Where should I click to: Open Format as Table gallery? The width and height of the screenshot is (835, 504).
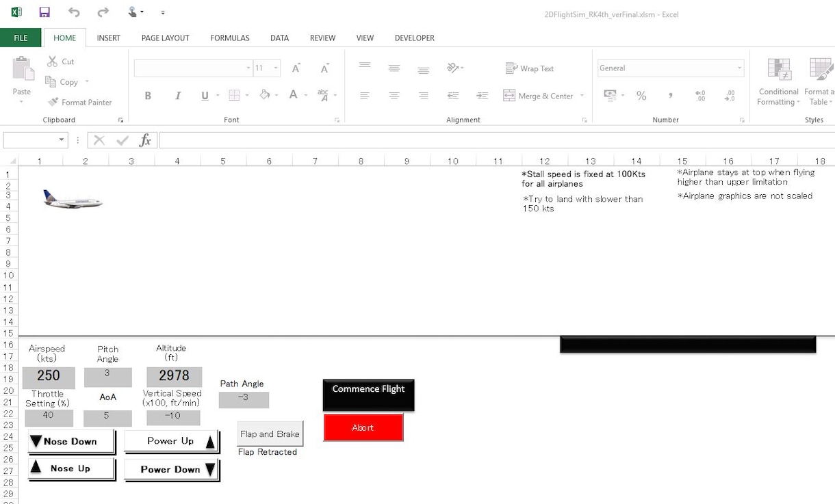(819, 81)
